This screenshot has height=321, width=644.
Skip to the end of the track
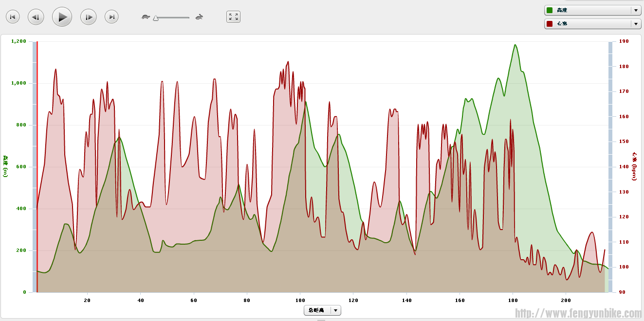click(111, 17)
